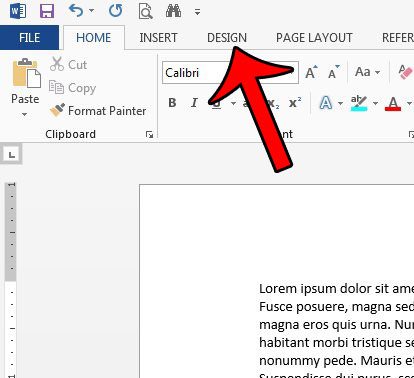The height and width of the screenshot is (378, 414).
Task: Open Text Effects dropdown arrow
Action: pyautogui.click(x=340, y=103)
